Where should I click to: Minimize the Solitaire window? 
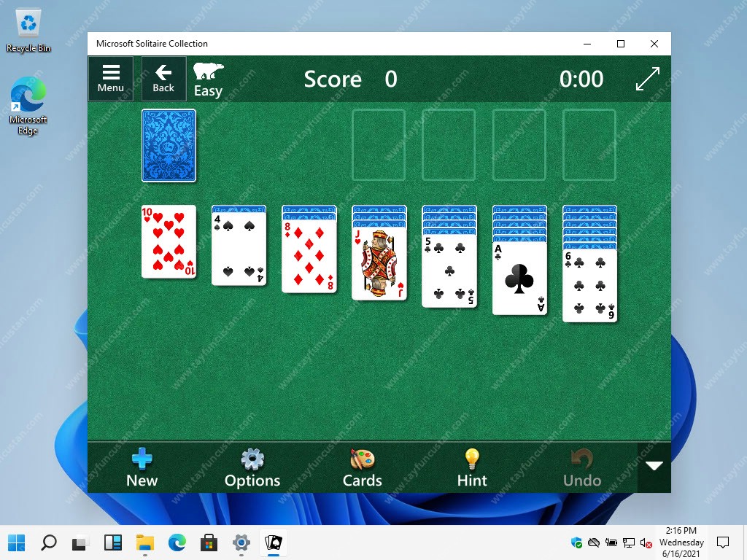(x=587, y=44)
